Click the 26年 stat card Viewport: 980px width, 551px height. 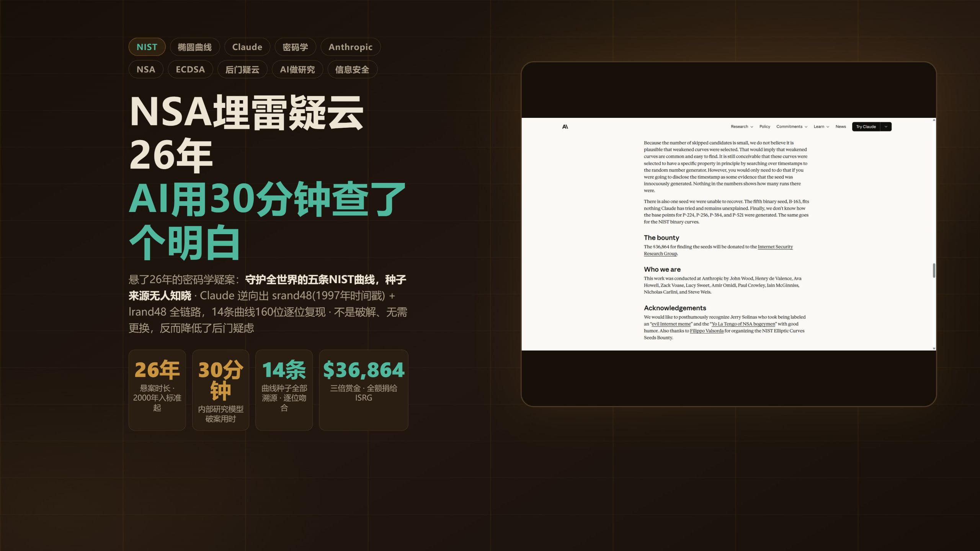tap(157, 390)
